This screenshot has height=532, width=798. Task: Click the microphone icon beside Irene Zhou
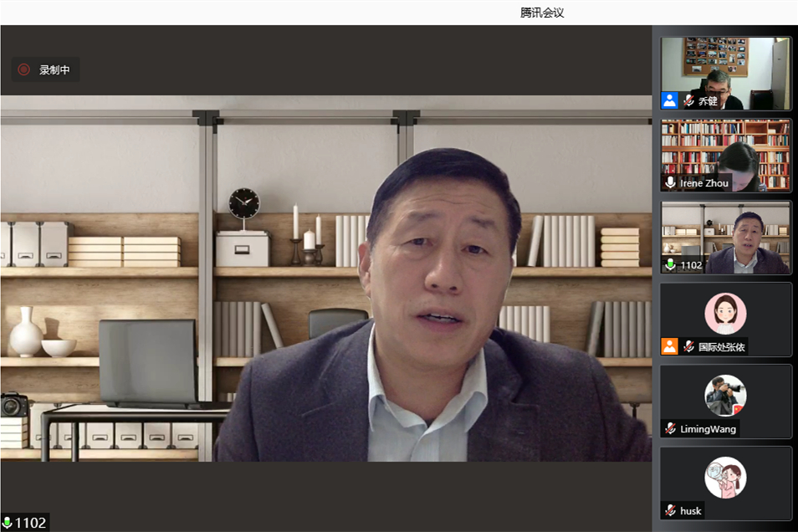coord(670,182)
